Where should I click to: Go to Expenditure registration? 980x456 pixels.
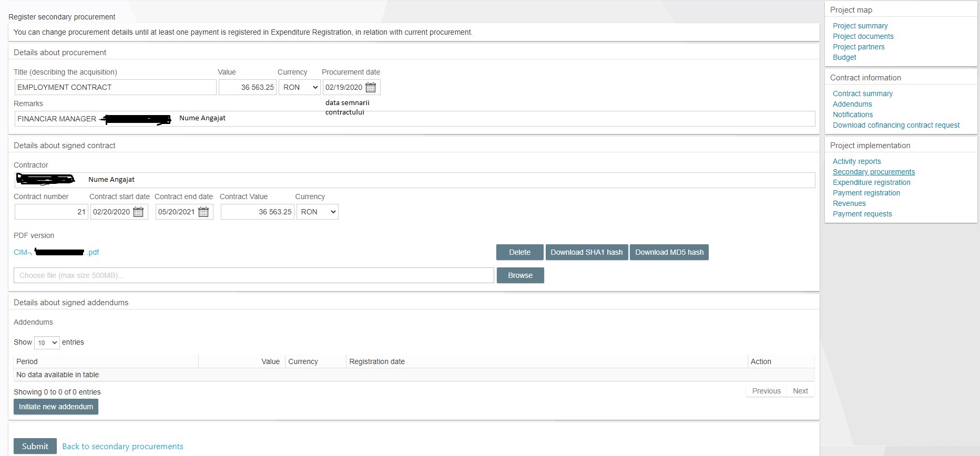tap(871, 182)
